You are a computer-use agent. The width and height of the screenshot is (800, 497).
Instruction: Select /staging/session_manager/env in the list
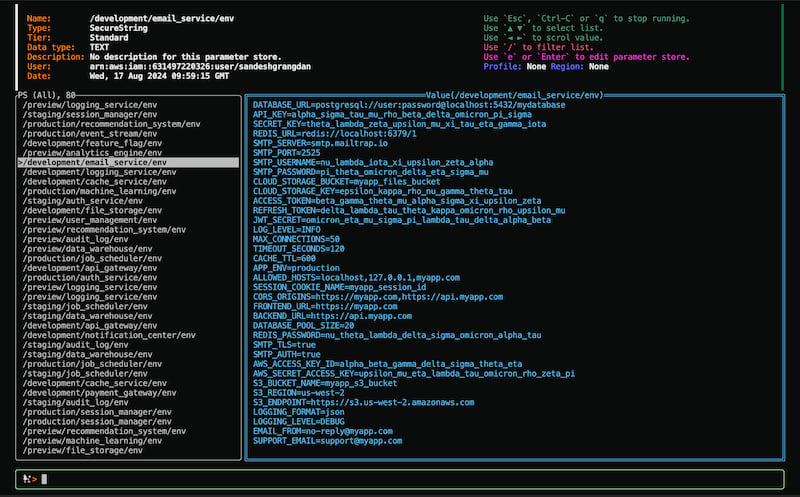click(90, 114)
